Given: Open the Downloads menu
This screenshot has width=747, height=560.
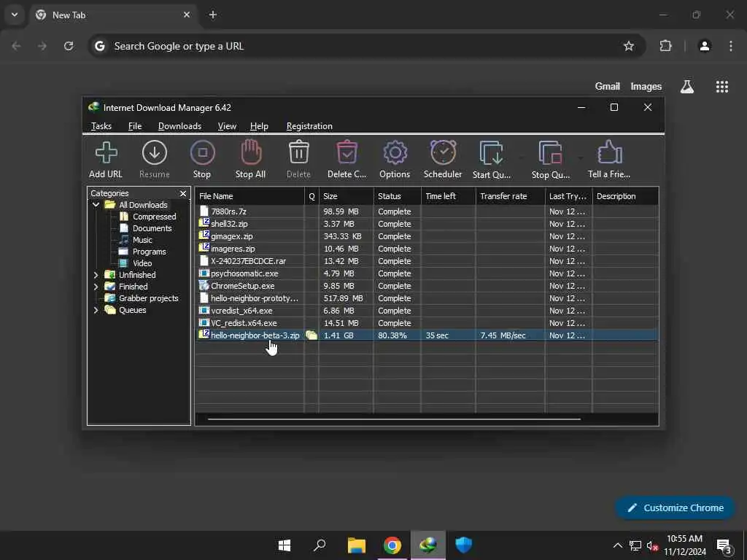Looking at the screenshot, I should pyautogui.click(x=179, y=126).
